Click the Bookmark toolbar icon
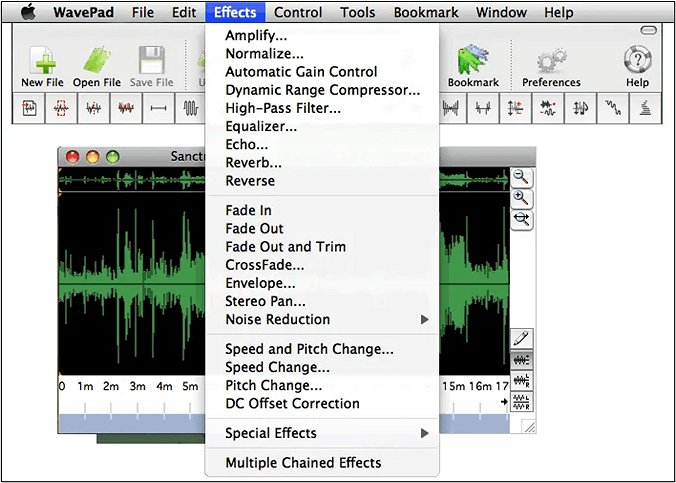 pyautogui.click(x=473, y=60)
